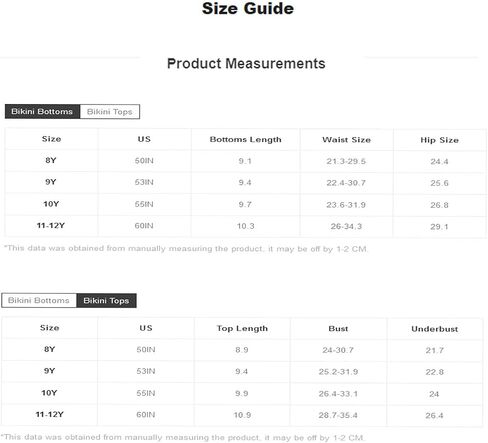Viewport: 488px width, 443px height.
Task: Click the Top Length column header
Action: pyautogui.click(x=242, y=328)
